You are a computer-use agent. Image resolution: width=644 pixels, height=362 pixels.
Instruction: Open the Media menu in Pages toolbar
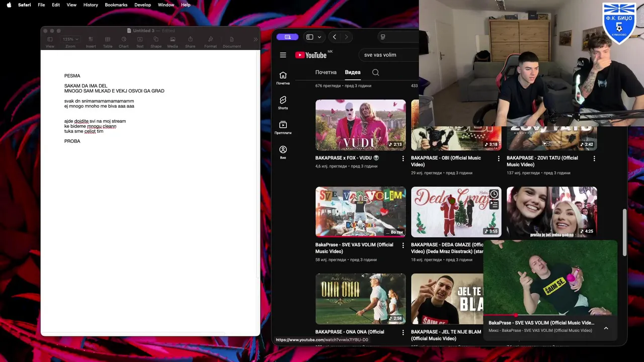(x=173, y=42)
